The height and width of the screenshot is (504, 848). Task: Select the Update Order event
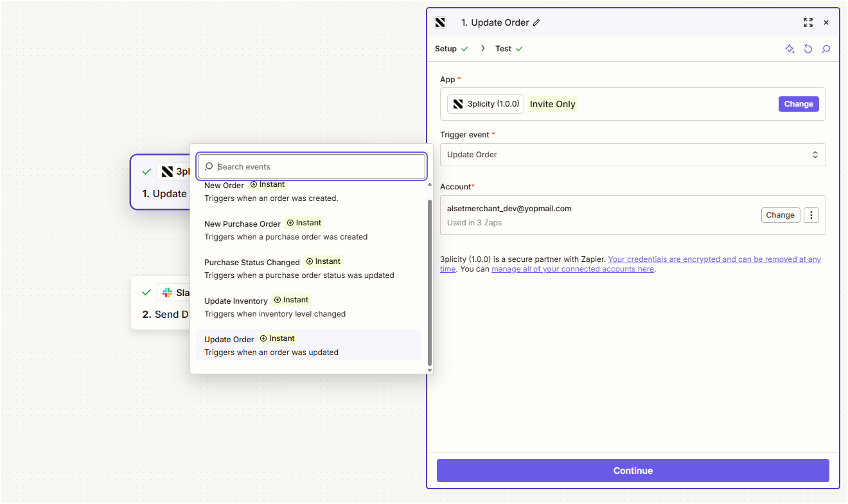coord(308,345)
